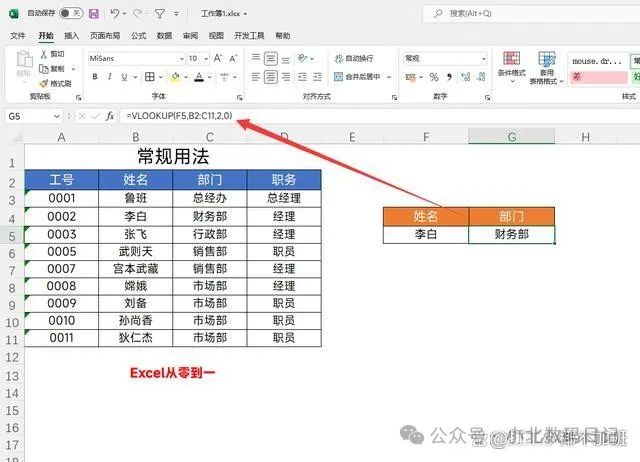
Task: Click the align right icon
Action: coord(286,76)
